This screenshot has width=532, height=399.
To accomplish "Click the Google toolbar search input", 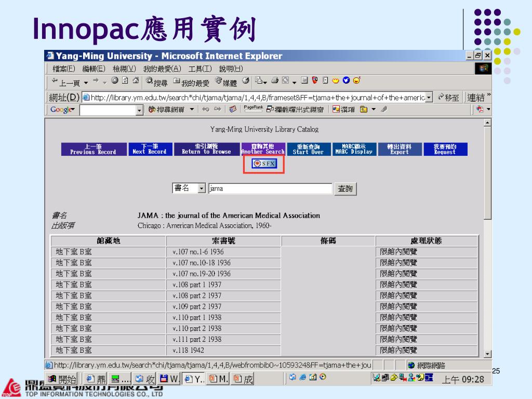I will pos(108,110).
